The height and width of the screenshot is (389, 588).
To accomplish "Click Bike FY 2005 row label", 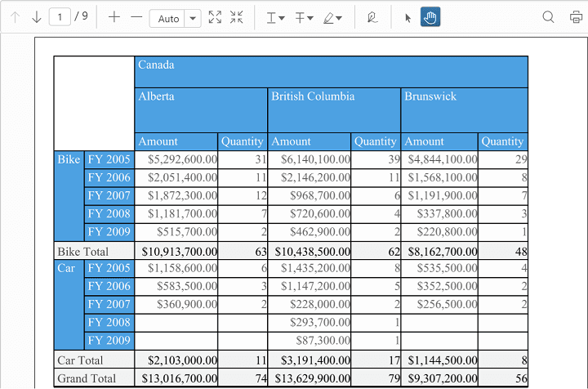I will point(109,159).
